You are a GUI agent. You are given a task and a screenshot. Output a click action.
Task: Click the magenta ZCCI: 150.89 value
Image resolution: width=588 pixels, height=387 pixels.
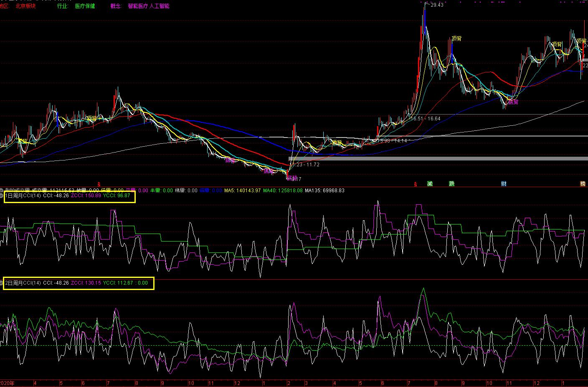[86, 196]
